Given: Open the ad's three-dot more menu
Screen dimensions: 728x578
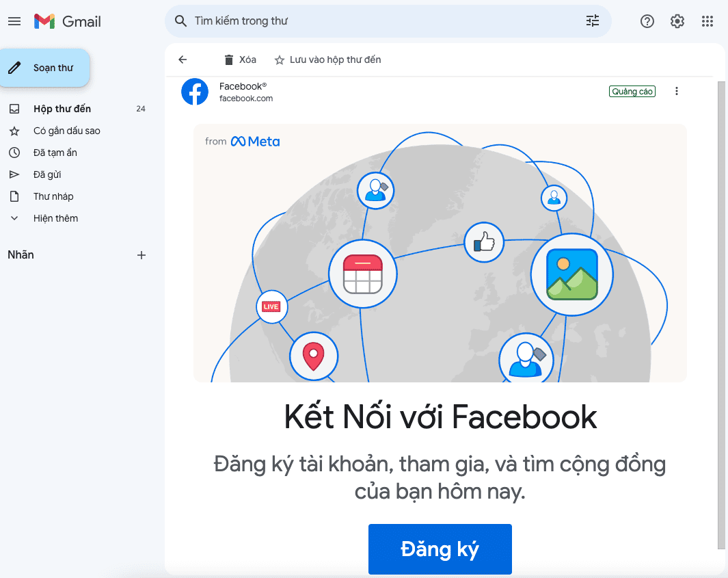Looking at the screenshot, I should [x=677, y=91].
